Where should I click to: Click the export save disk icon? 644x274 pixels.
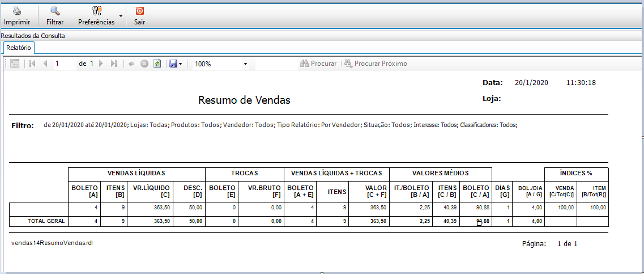pyautogui.click(x=173, y=64)
